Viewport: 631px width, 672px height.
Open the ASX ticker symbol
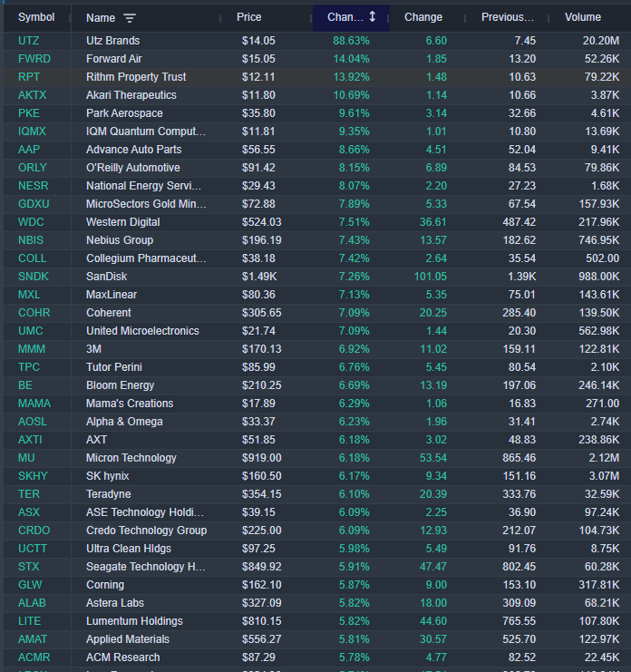29,512
